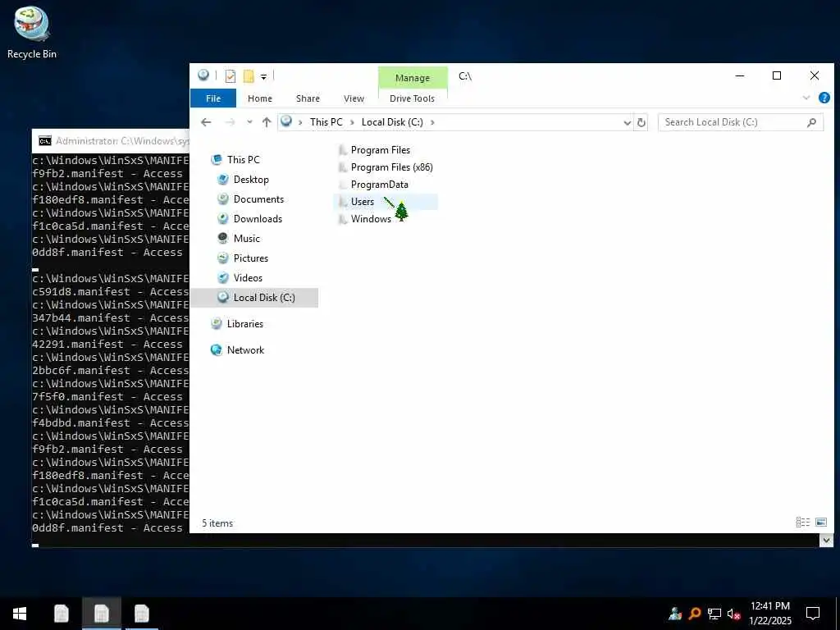Click This PC in address bar
Viewport: 840px width, 630px height.
coord(326,122)
